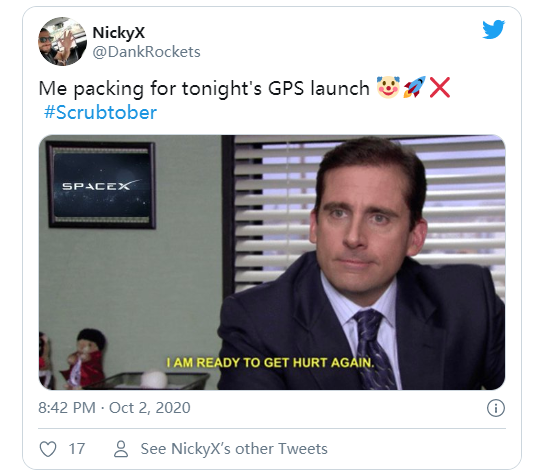
Task: Select See NickyX's other Tweets
Action: pos(234,449)
